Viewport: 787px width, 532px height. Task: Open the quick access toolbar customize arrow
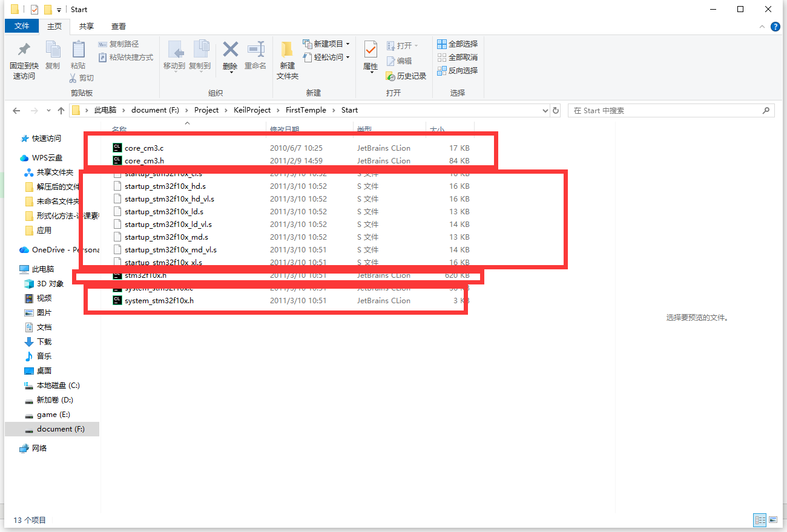pyautogui.click(x=59, y=10)
